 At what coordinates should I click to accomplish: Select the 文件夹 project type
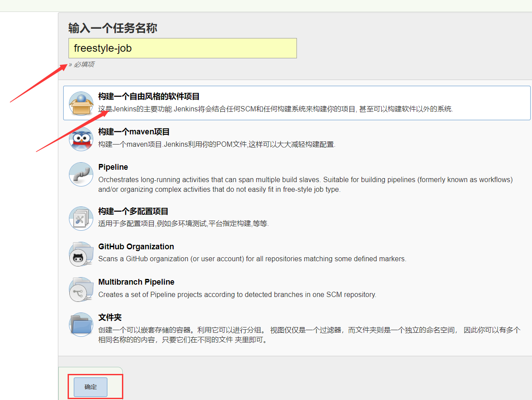[111, 317]
